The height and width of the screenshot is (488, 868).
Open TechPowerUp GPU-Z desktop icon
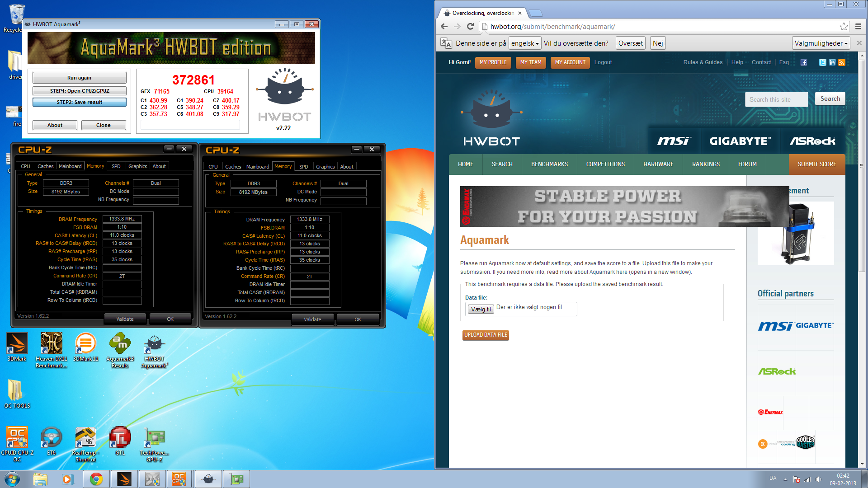(154, 444)
